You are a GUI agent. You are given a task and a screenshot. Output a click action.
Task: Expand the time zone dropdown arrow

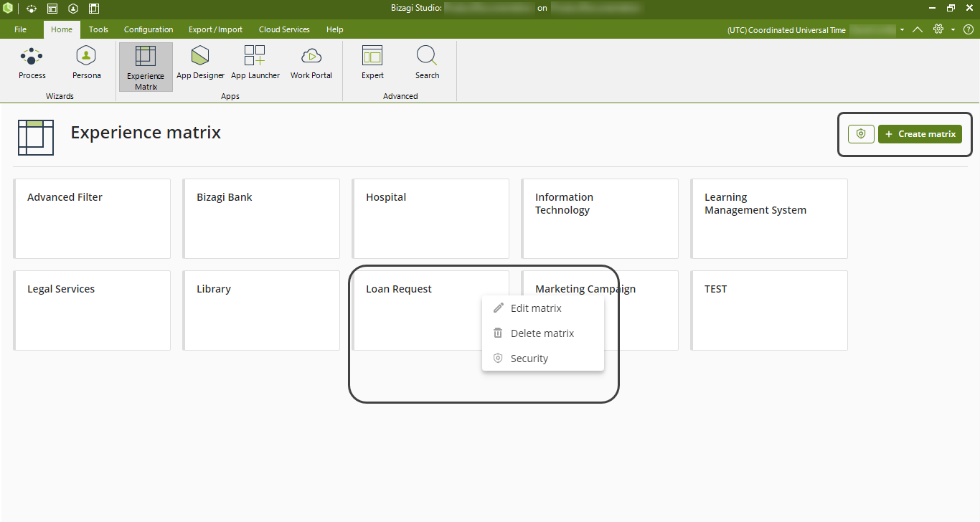[902, 30]
